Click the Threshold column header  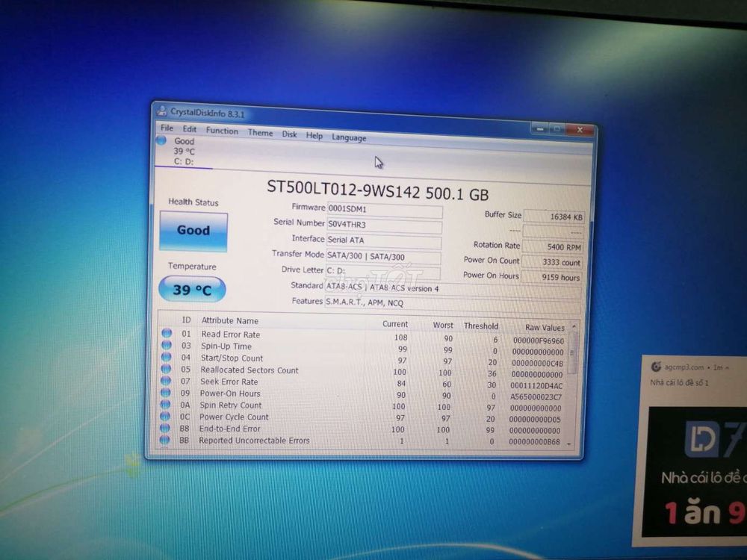pos(480,326)
